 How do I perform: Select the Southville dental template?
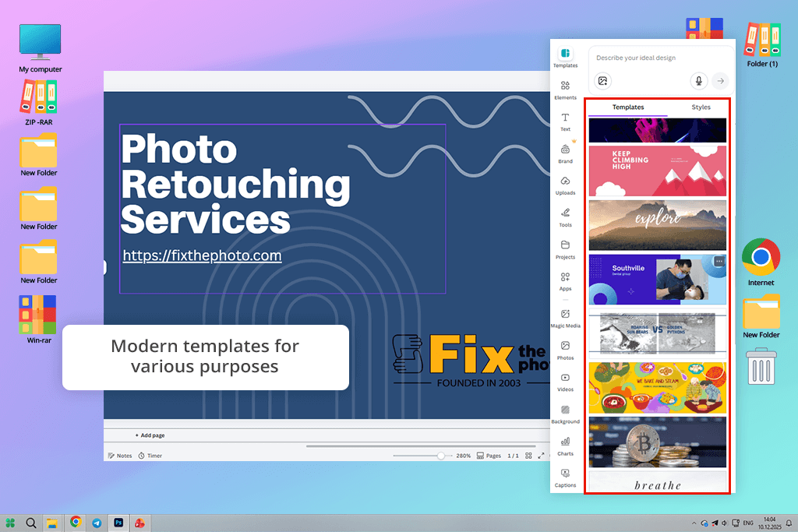[x=658, y=279]
